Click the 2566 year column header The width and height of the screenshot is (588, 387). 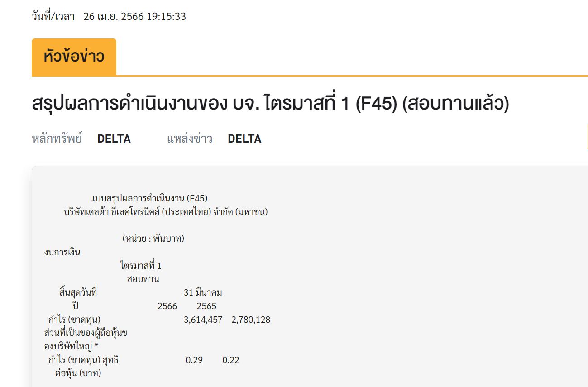coord(167,306)
